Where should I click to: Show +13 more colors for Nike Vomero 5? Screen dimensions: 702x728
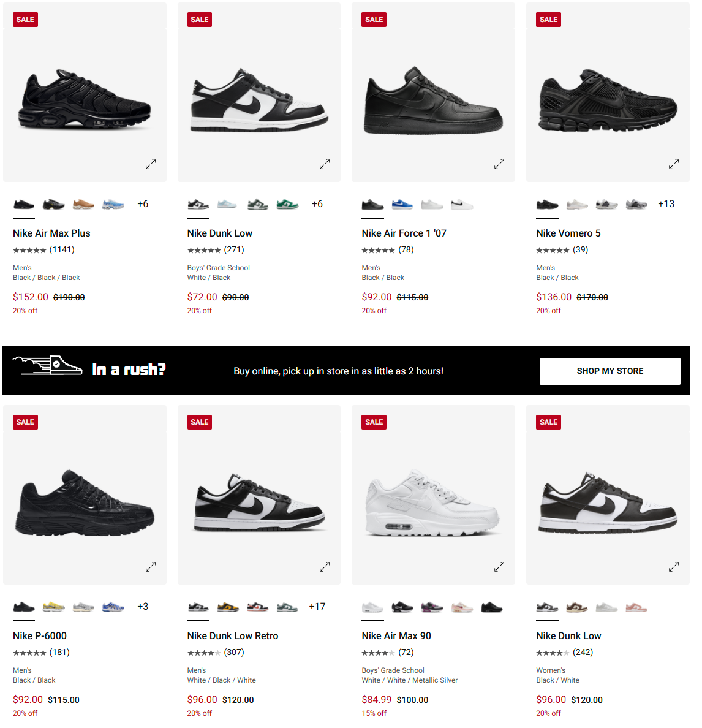click(x=666, y=204)
